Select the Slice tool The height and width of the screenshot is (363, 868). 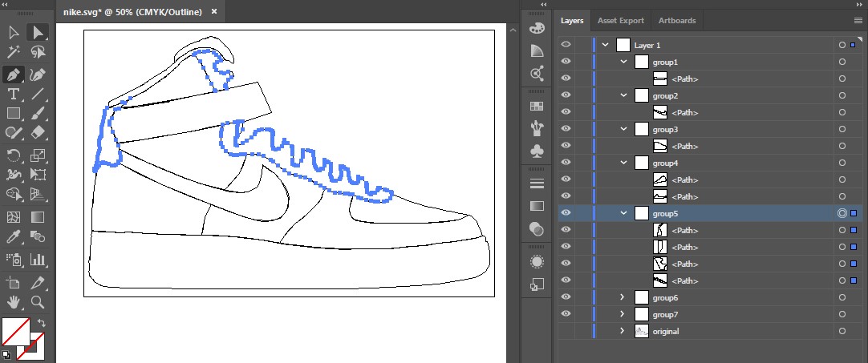[38, 282]
